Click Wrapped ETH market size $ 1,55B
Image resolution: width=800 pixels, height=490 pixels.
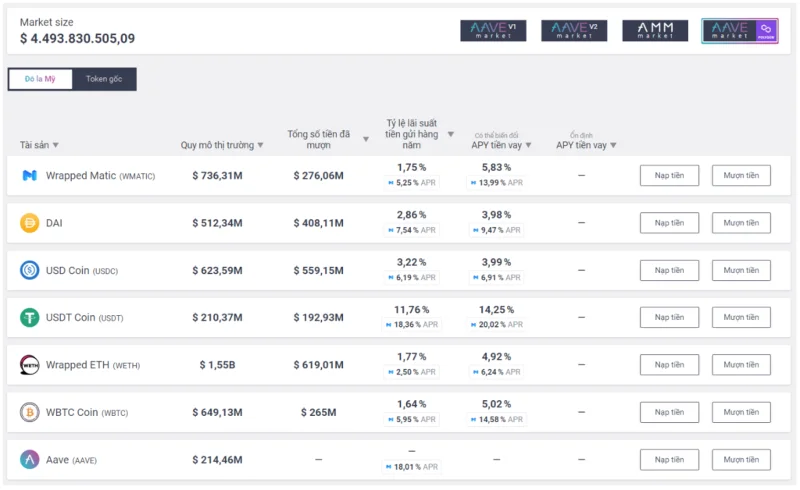(217, 365)
